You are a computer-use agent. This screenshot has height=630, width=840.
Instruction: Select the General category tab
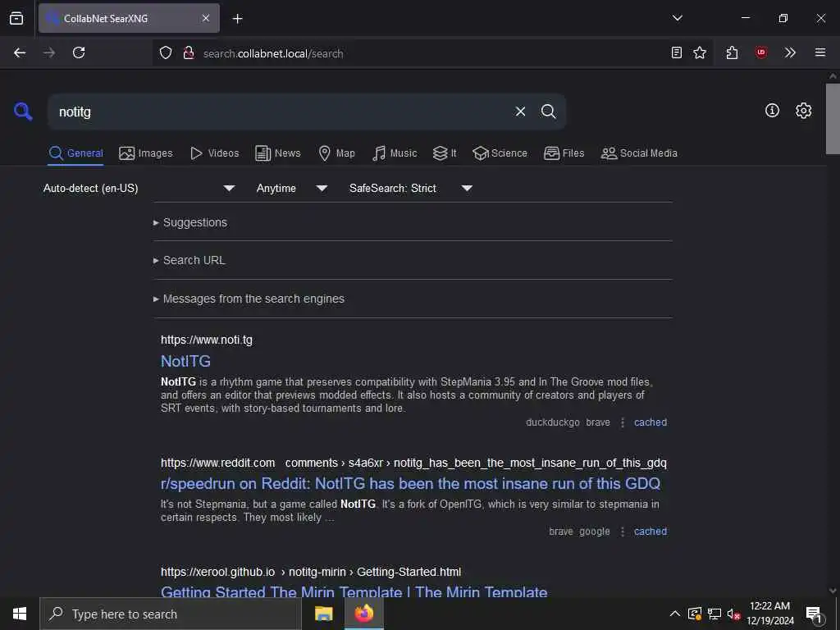pyautogui.click(x=75, y=153)
